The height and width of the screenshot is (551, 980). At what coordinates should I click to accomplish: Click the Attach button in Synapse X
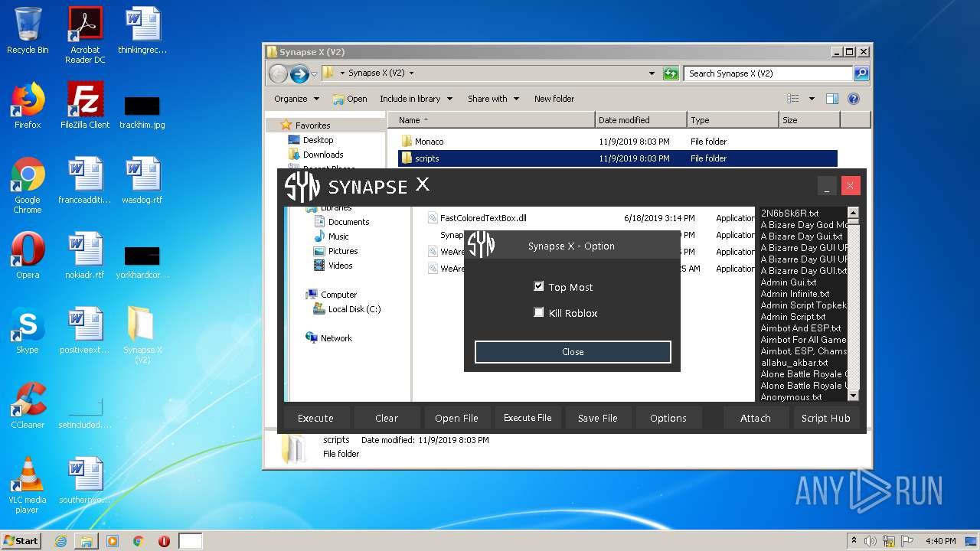pos(756,418)
